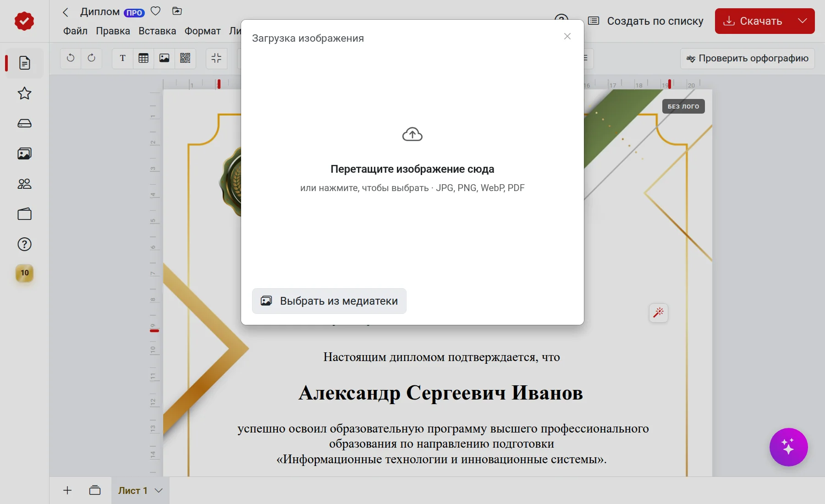Open the purple AI sparkle assistant button
The width and height of the screenshot is (825, 504).
pyautogui.click(x=788, y=447)
